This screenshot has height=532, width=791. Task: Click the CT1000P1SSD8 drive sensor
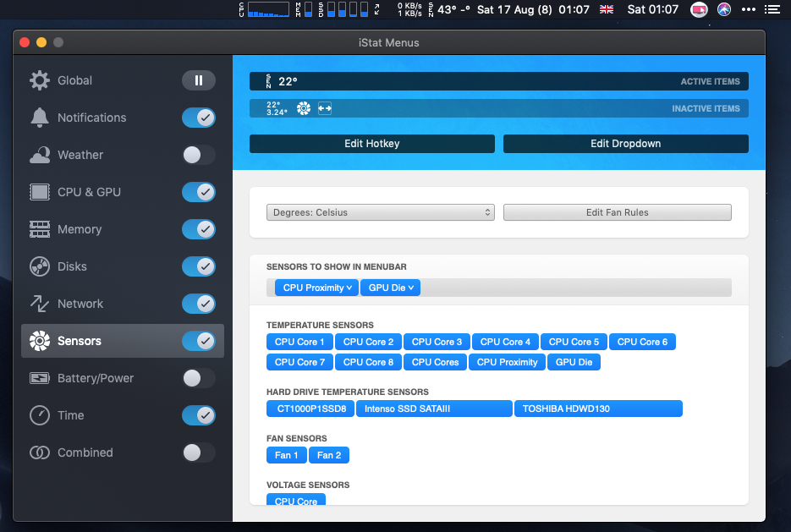(310, 409)
